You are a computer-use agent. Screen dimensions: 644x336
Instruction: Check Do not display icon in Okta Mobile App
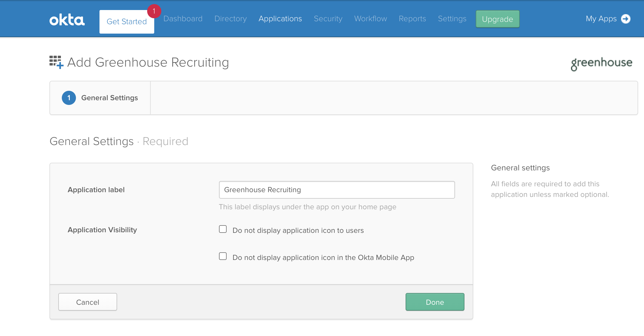(x=223, y=256)
